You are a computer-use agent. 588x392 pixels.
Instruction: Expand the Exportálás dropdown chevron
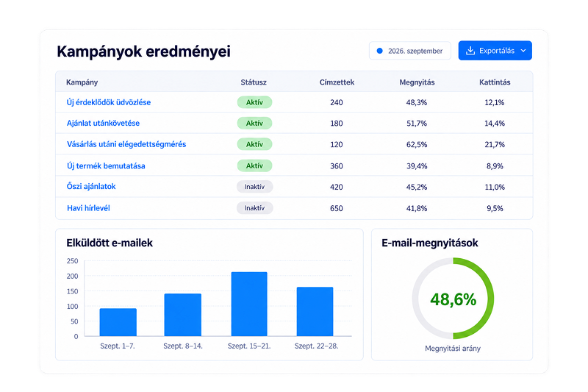(523, 51)
